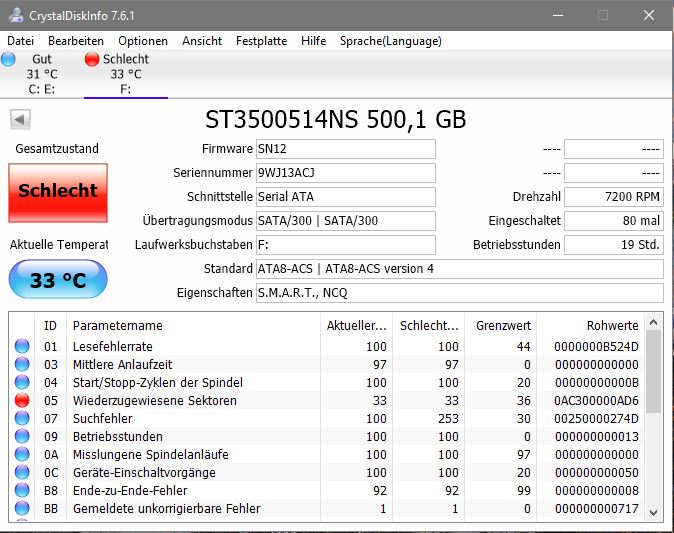The height and width of the screenshot is (533, 674).
Task: Click raw value 0AC300000AD6
Action: [x=596, y=401]
